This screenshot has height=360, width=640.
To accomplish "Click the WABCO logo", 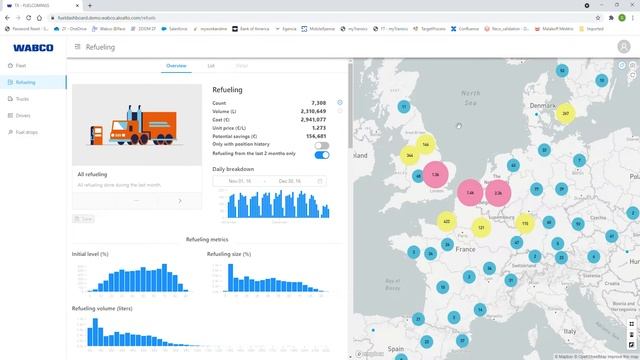I will click(x=33, y=48).
